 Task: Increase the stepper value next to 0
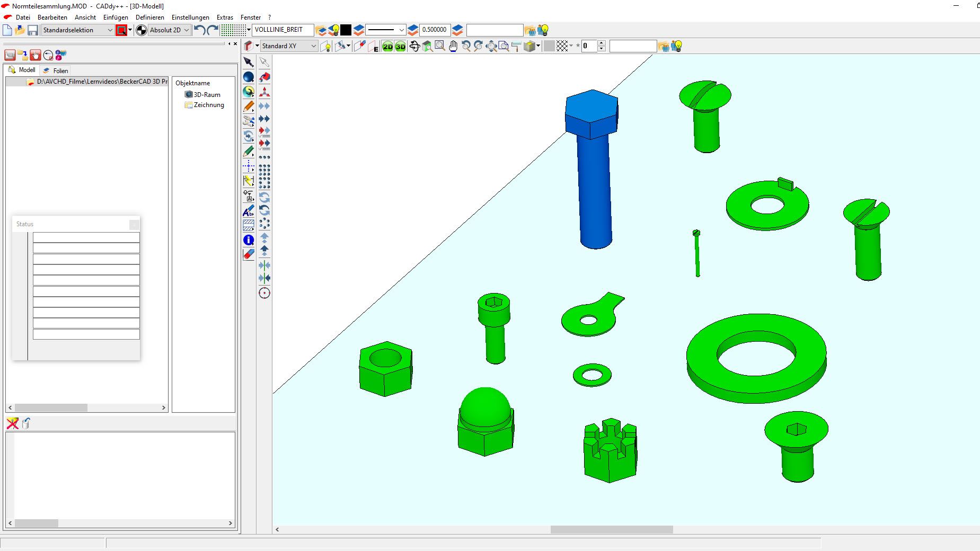[601, 43]
